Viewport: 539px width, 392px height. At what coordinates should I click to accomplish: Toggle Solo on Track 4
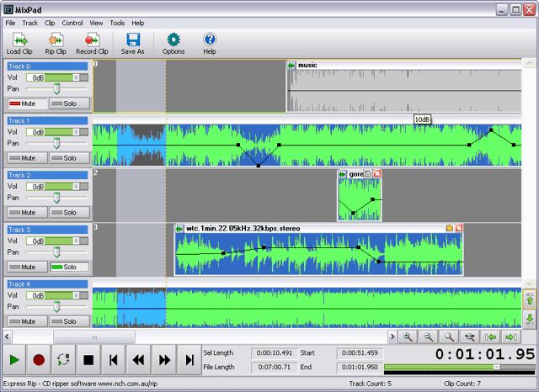coord(69,321)
